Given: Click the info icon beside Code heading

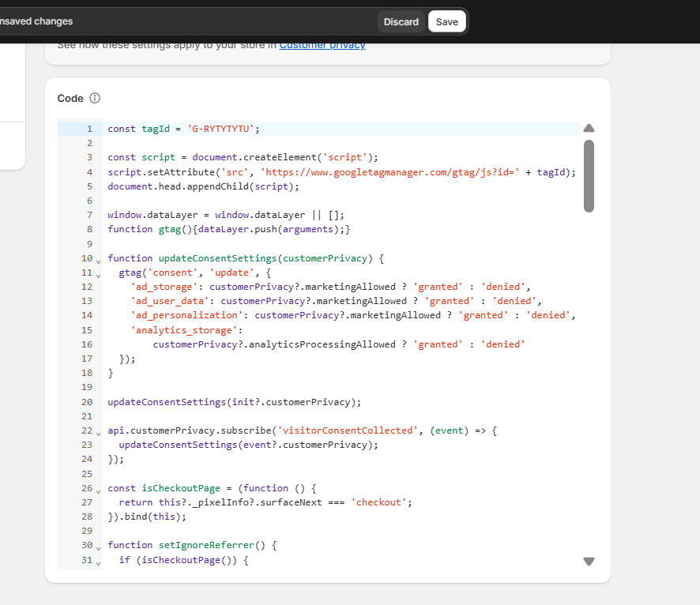Looking at the screenshot, I should (x=95, y=99).
